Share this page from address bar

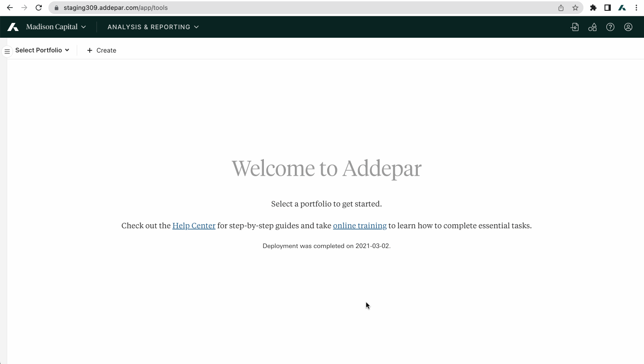561,8
